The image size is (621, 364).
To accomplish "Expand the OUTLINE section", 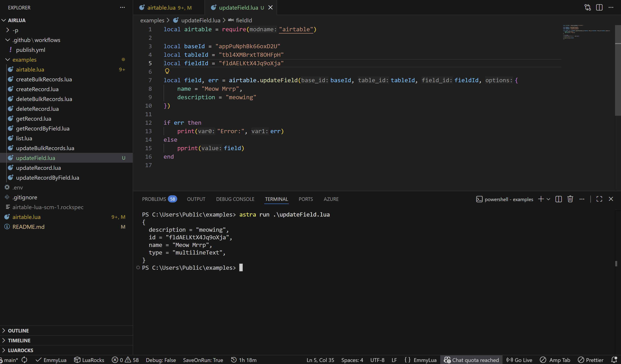I will (x=19, y=330).
